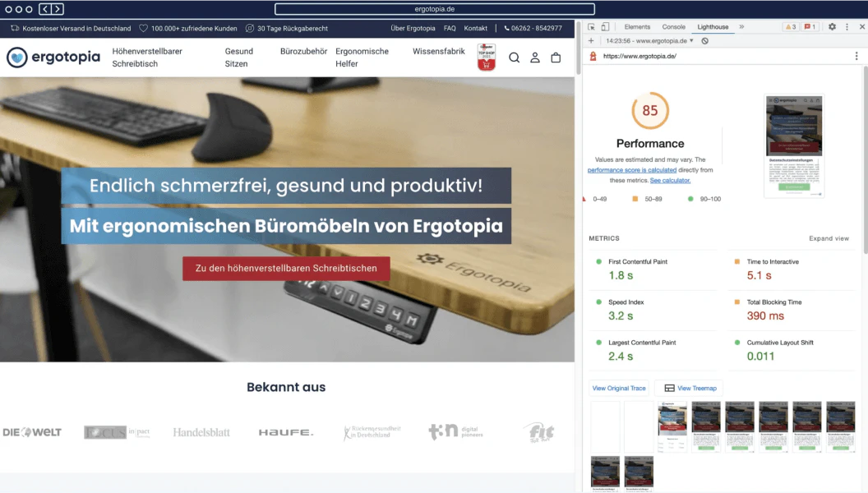The image size is (868, 493).
Task: Open the 1 issue flag badge
Action: (x=810, y=26)
